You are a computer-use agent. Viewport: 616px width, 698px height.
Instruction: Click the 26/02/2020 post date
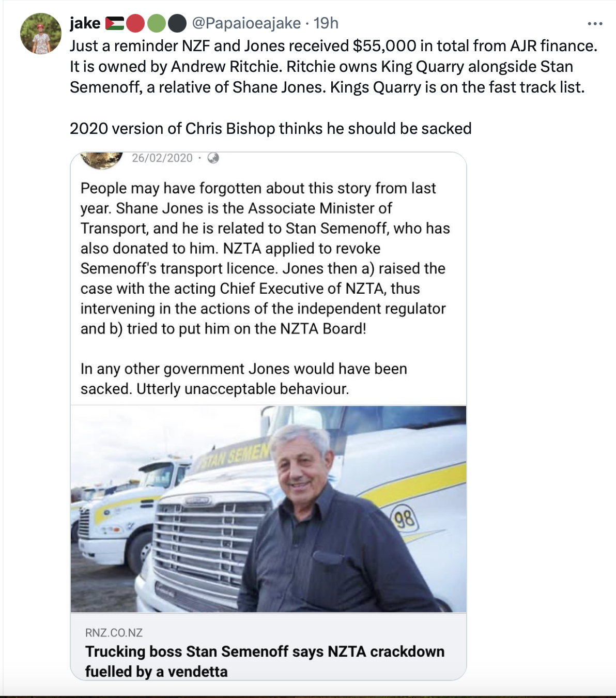(162, 158)
